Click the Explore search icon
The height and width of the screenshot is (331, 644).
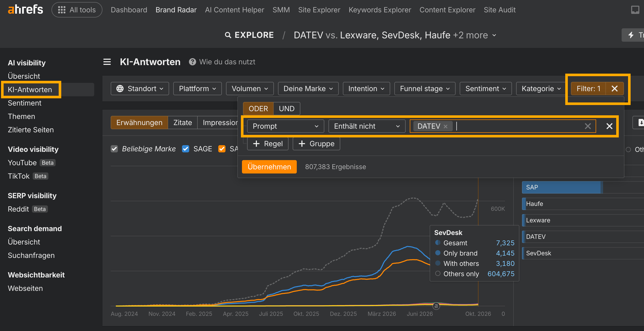[x=228, y=35]
